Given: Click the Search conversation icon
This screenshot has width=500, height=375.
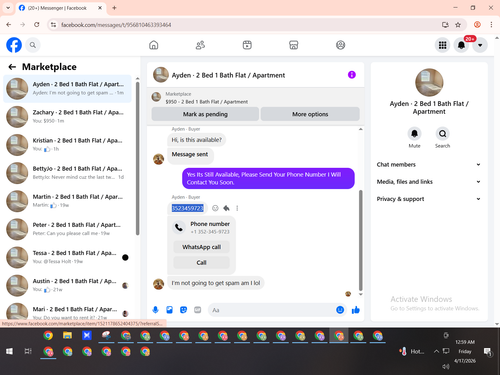Looking at the screenshot, I should [x=442, y=134].
